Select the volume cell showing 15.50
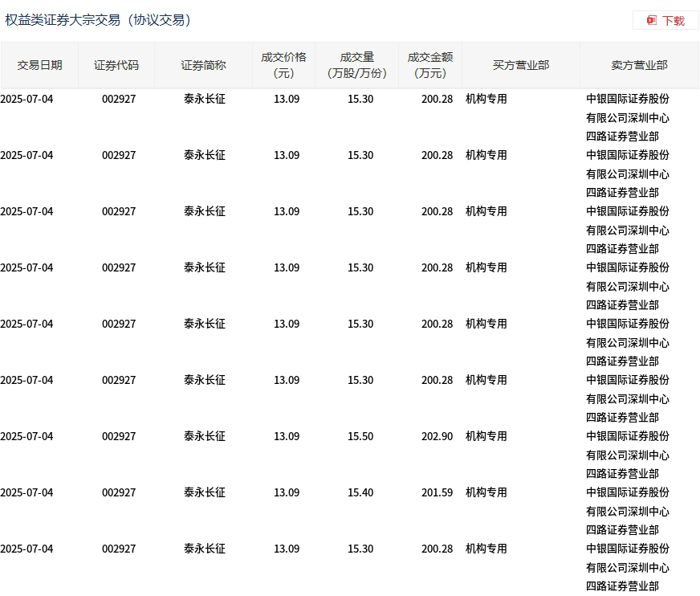 click(360, 436)
